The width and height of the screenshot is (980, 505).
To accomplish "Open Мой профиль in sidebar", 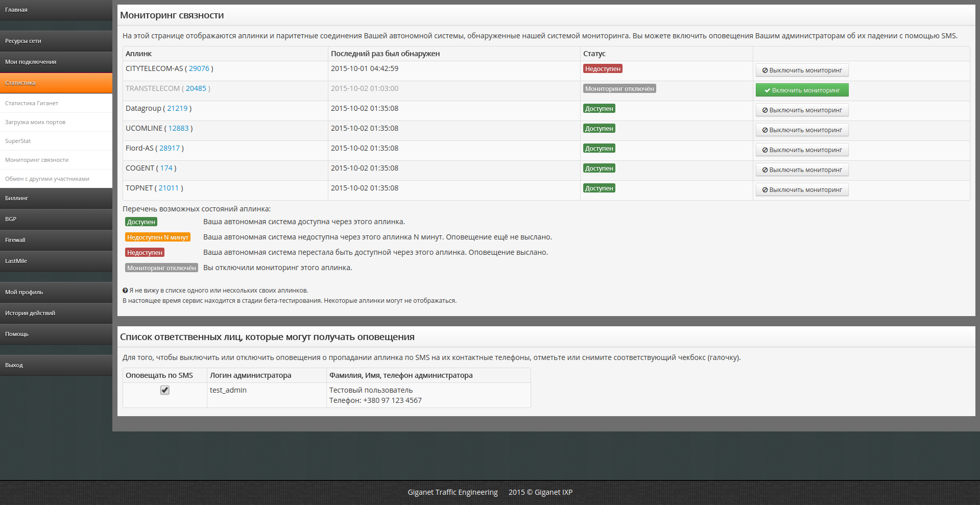I will point(56,292).
